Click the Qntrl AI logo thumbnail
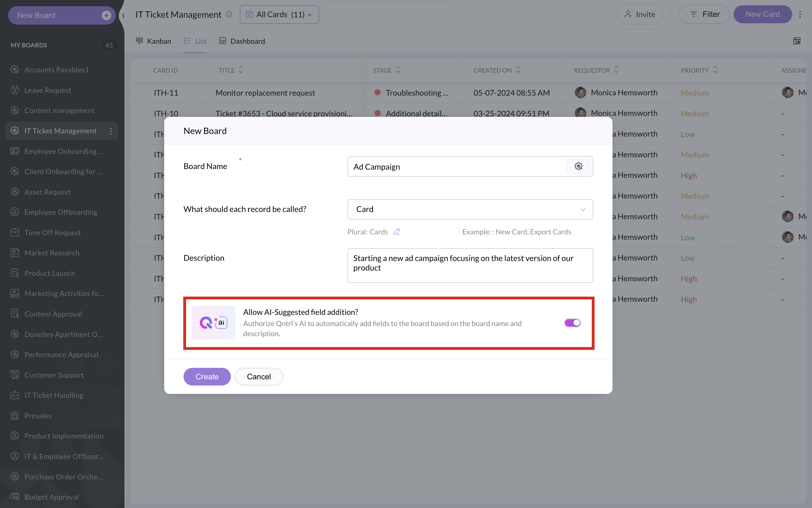The image size is (812, 508). click(214, 322)
